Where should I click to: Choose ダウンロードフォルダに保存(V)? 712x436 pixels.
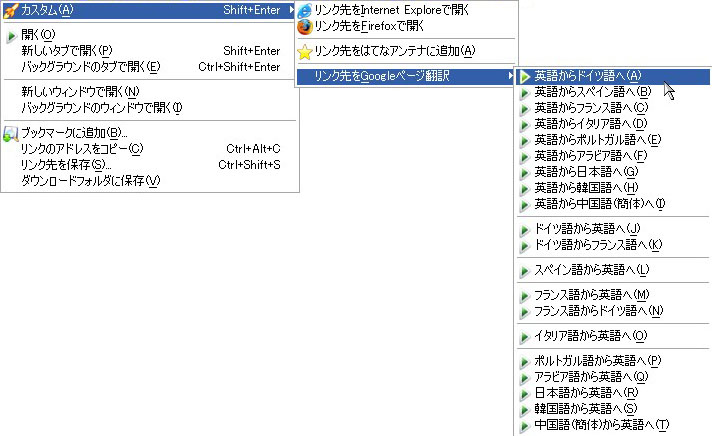[149, 181]
